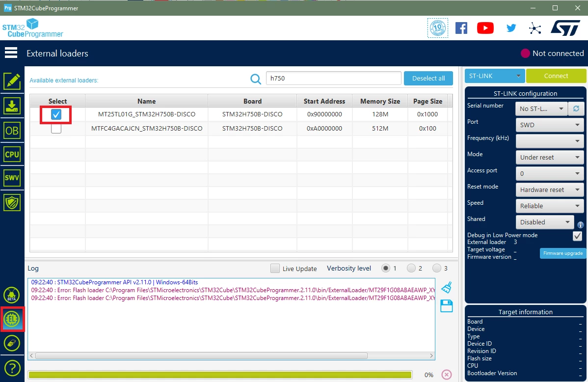Screen dimensions: 588x382
Task: Sort by the Board column header
Action: pyautogui.click(x=252, y=101)
